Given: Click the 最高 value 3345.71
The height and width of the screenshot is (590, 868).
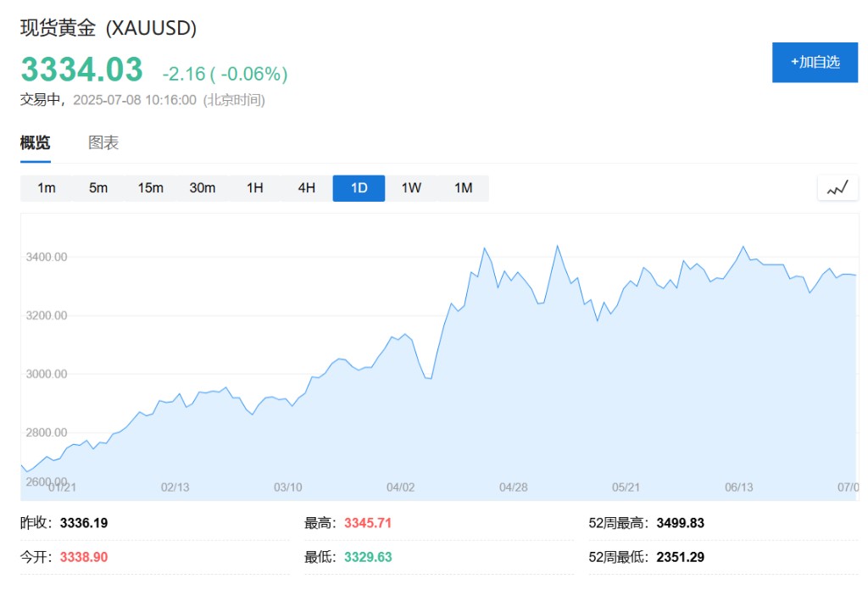Looking at the screenshot, I should pos(368,523).
